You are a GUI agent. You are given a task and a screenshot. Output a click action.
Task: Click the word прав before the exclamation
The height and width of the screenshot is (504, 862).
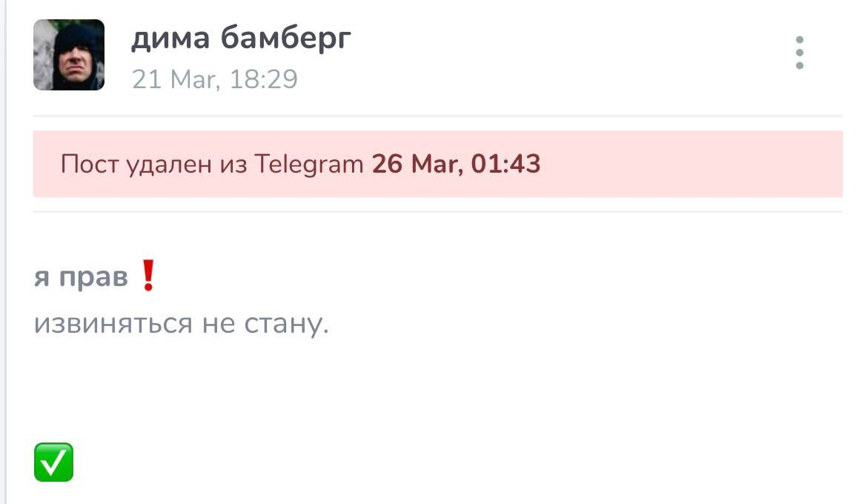coord(93,277)
